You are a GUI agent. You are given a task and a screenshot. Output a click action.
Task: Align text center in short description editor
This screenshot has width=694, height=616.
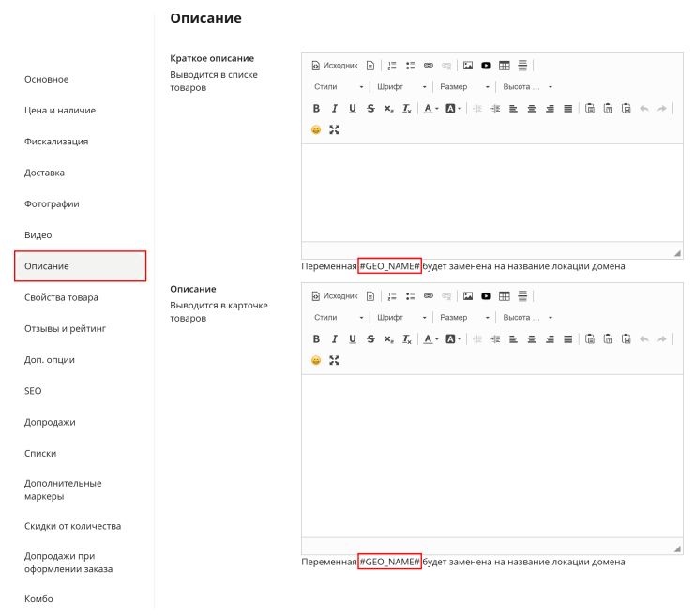pyautogui.click(x=532, y=109)
